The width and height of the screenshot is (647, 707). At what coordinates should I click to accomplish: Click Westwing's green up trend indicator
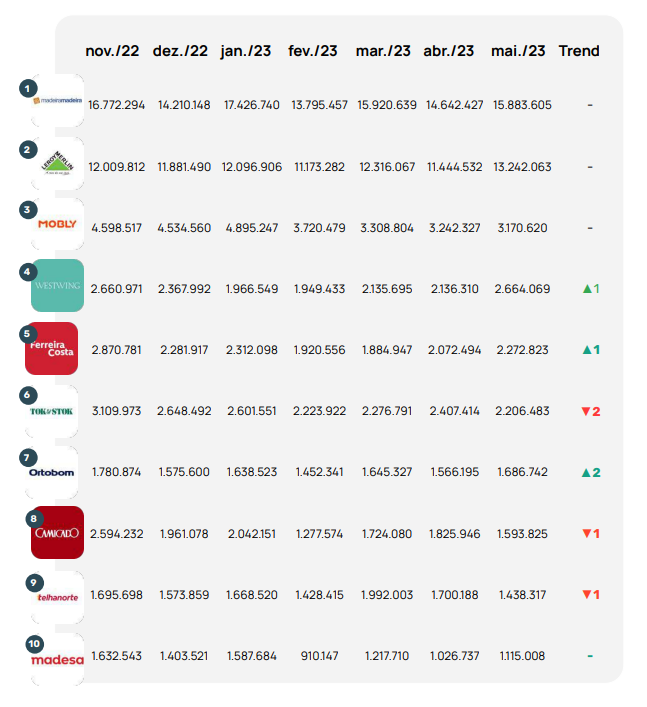point(591,289)
